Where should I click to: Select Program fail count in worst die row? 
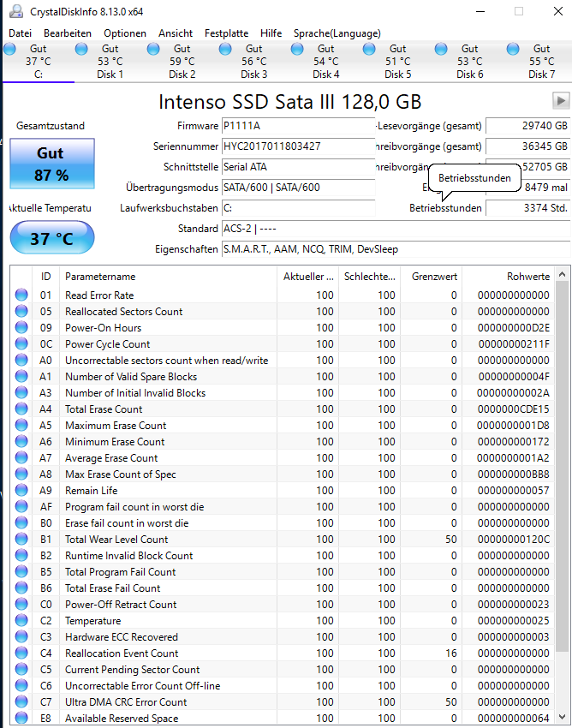pos(283,506)
